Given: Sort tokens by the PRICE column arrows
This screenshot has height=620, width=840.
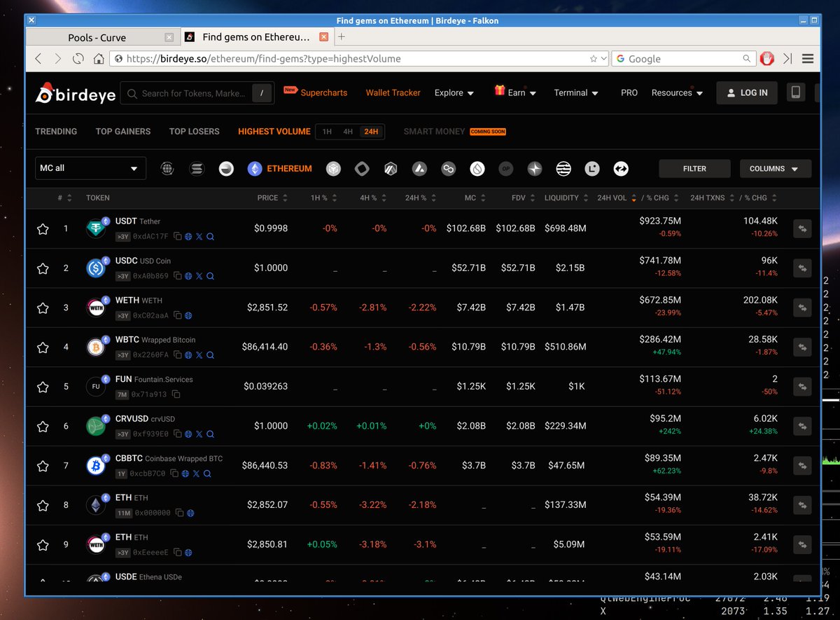Looking at the screenshot, I should tap(284, 198).
